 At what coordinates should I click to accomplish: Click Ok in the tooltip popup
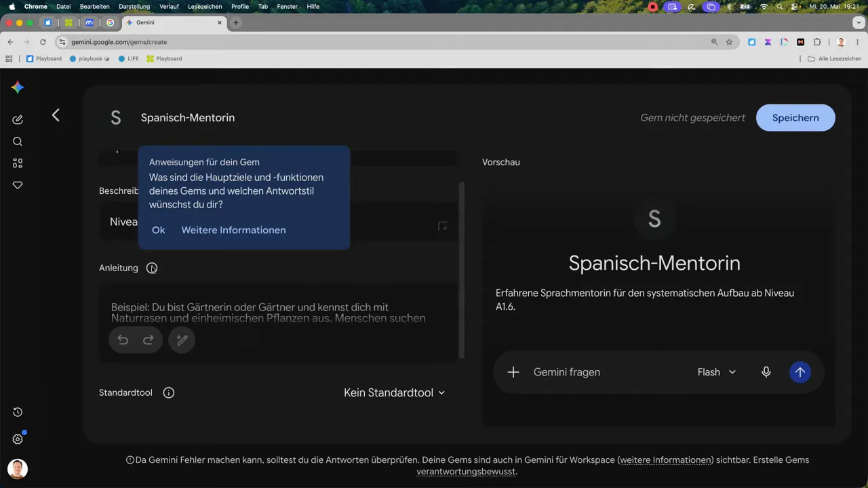coord(158,230)
